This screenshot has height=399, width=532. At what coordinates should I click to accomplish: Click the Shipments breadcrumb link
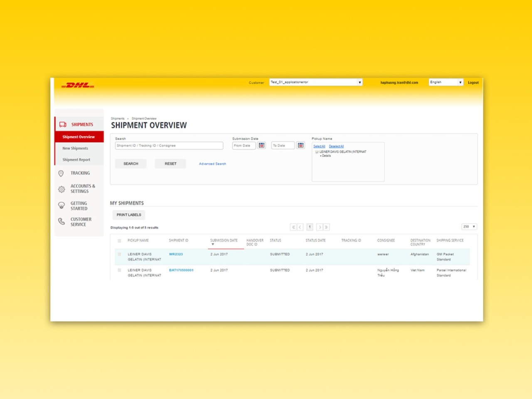[118, 118]
